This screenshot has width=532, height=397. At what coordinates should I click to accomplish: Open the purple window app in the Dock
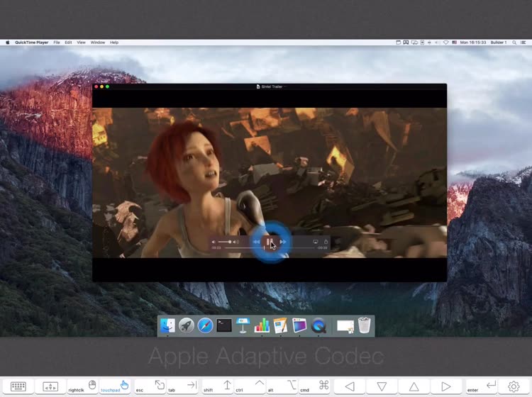coord(299,325)
